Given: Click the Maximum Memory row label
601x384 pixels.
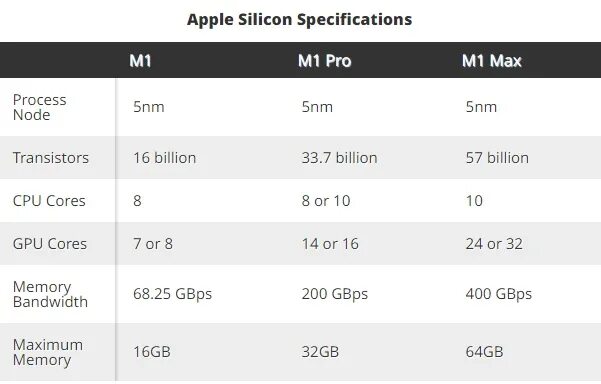Looking at the screenshot, I should (x=48, y=352).
